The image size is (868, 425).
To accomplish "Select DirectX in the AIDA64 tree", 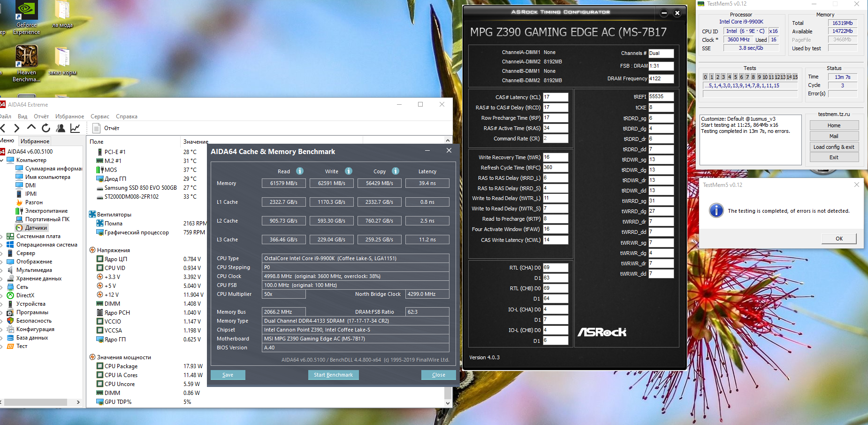I will click(x=21, y=295).
